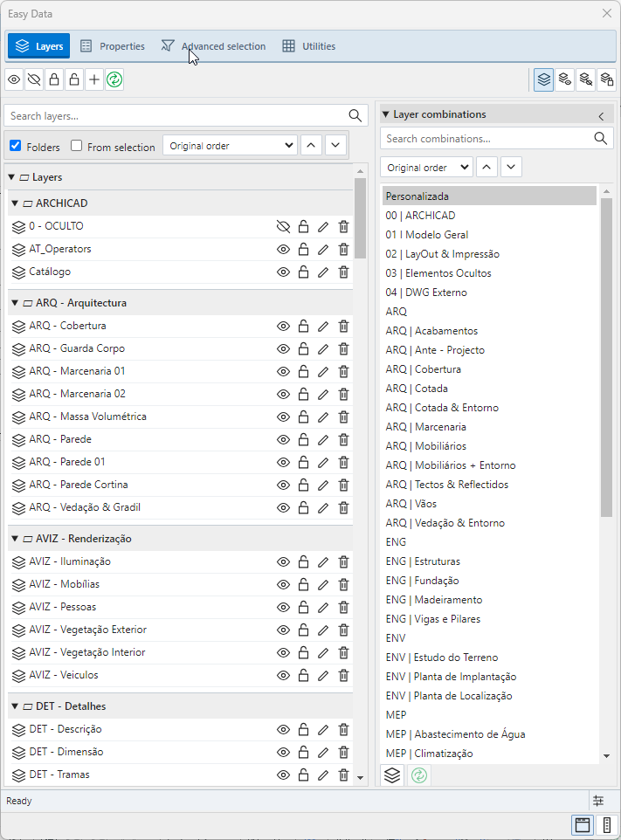Select ENG | Estruturas combination
Image resolution: width=621 pixels, height=840 pixels.
pos(489,561)
